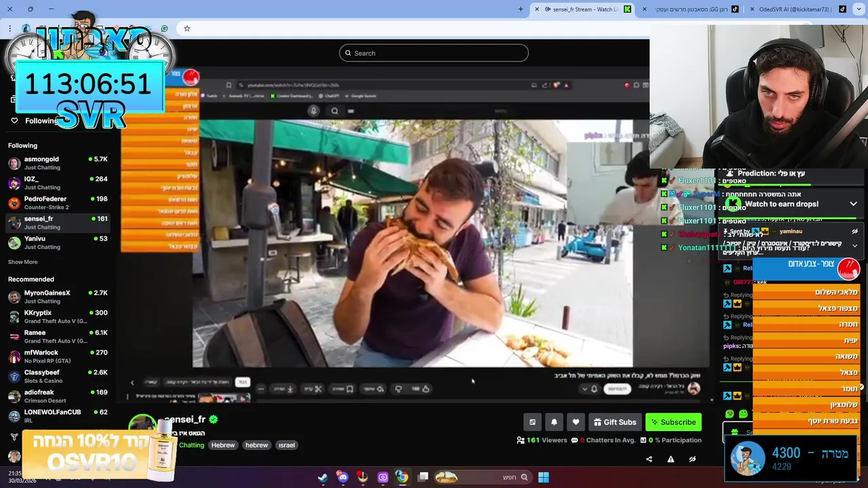Image resolution: width=868 pixels, height=488 pixels.
Task: Bookmark page with the star icon
Action: (187, 28)
